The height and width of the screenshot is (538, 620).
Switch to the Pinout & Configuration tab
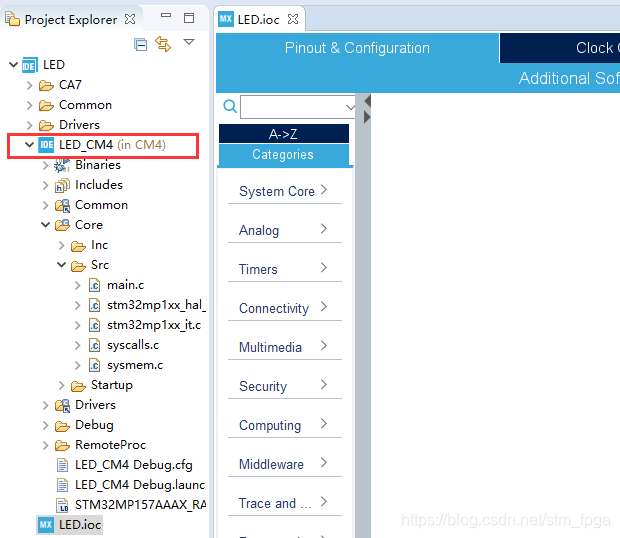click(x=357, y=48)
